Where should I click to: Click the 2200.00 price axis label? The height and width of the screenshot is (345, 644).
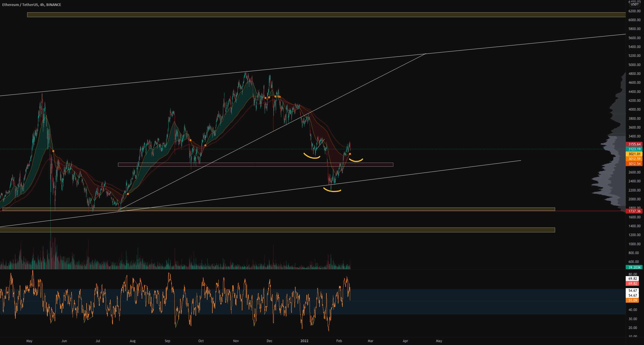pos(634,190)
